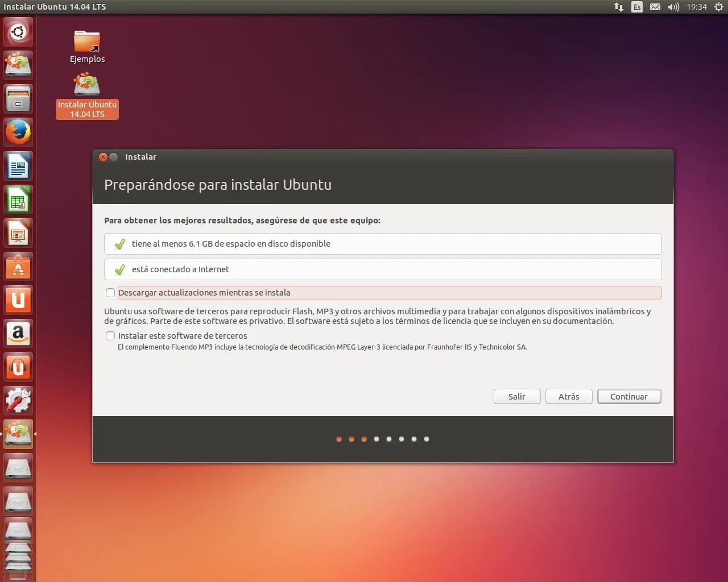The image size is (728, 582).
Task: Launch LibreOffice Writer
Action: click(18, 166)
